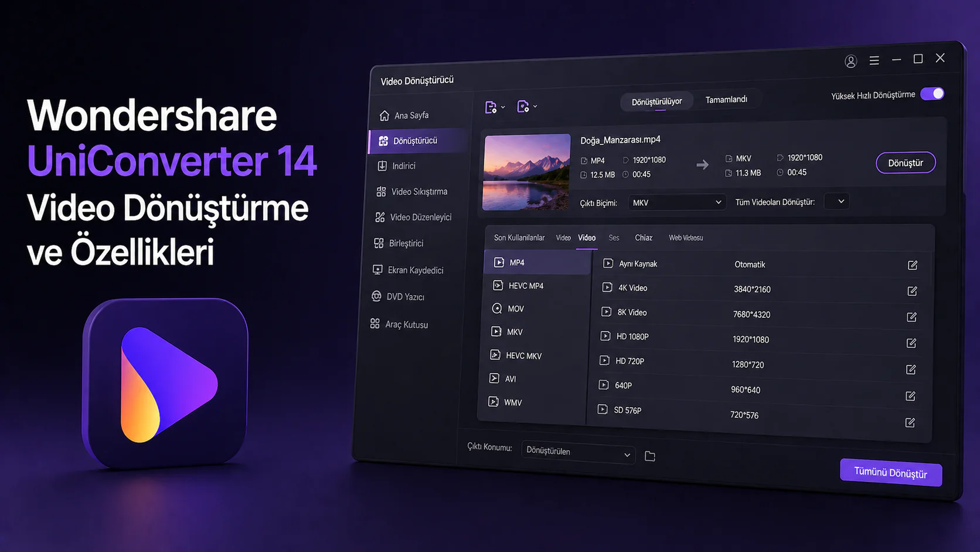The width and height of the screenshot is (980, 552).
Task: Select the MP4 output format
Action: pyautogui.click(x=517, y=262)
